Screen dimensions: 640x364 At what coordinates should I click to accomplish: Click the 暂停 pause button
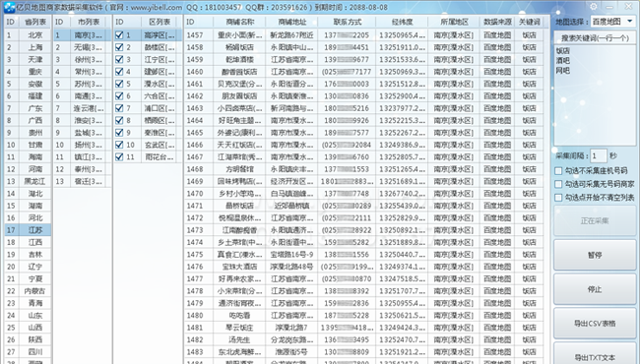595,255
